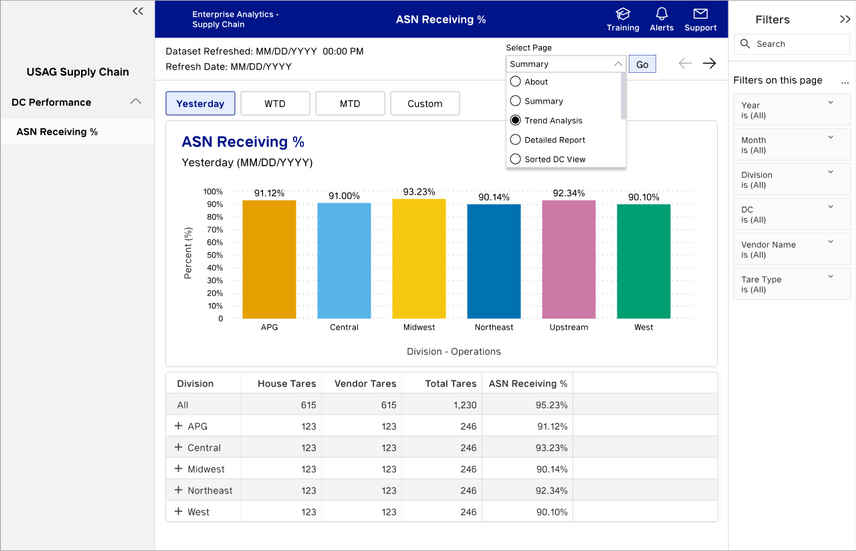Expand the Midwest division row
The height and width of the screenshot is (551, 856).
[x=178, y=468]
